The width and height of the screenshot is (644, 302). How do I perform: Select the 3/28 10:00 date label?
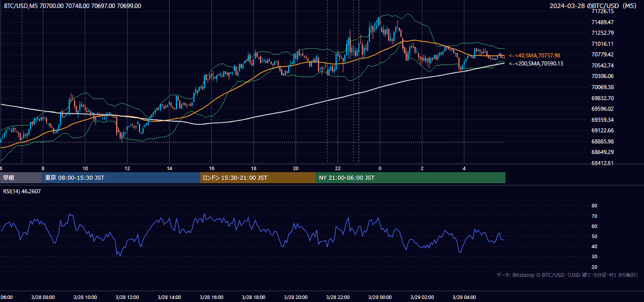[85, 297]
